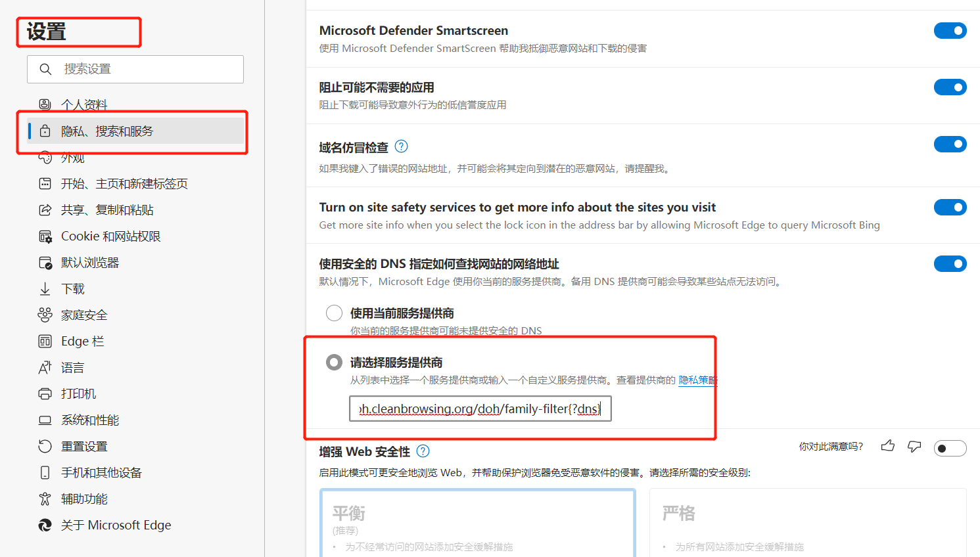The width and height of the screenshot is (980, 557).
Task: Click the search magnifier icon in settings
Action: pyautogui.click(x=45, y=69)
